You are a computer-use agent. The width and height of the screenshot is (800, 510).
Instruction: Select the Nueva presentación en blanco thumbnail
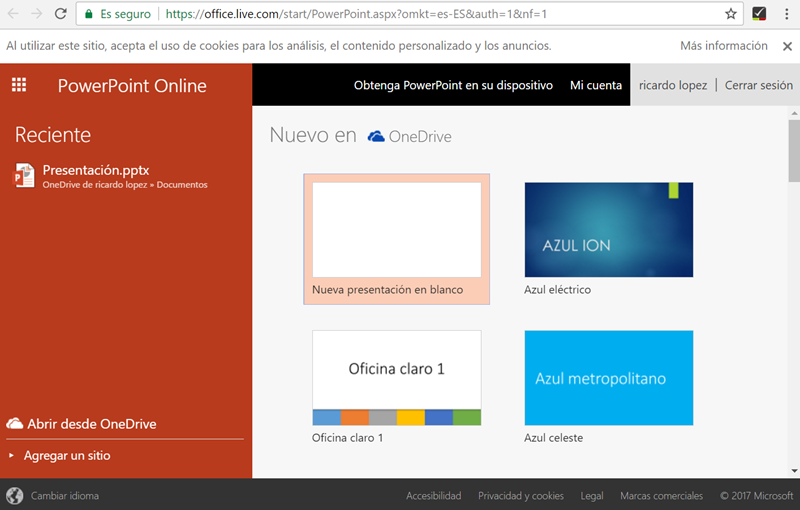coord(396,230)
